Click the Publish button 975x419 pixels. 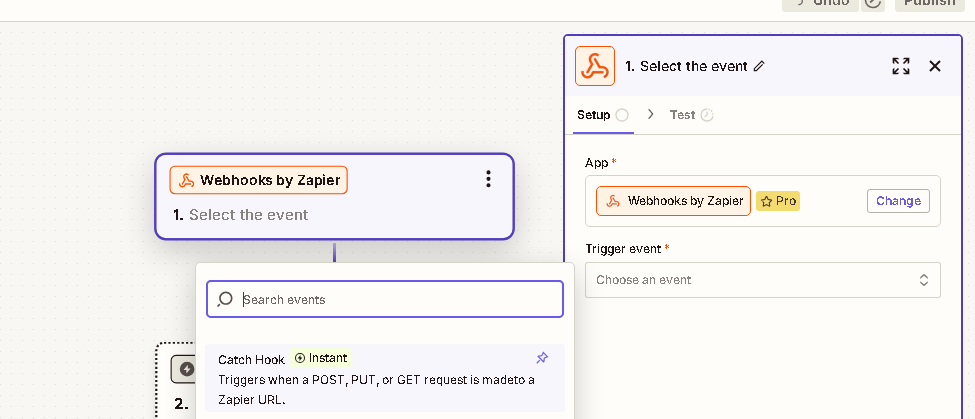[x=930, y=3]
